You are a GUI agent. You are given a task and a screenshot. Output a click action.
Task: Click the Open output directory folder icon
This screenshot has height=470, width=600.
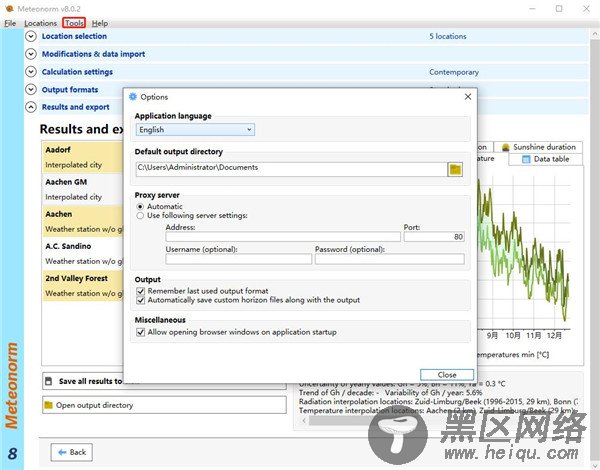[x=49, y=405]
